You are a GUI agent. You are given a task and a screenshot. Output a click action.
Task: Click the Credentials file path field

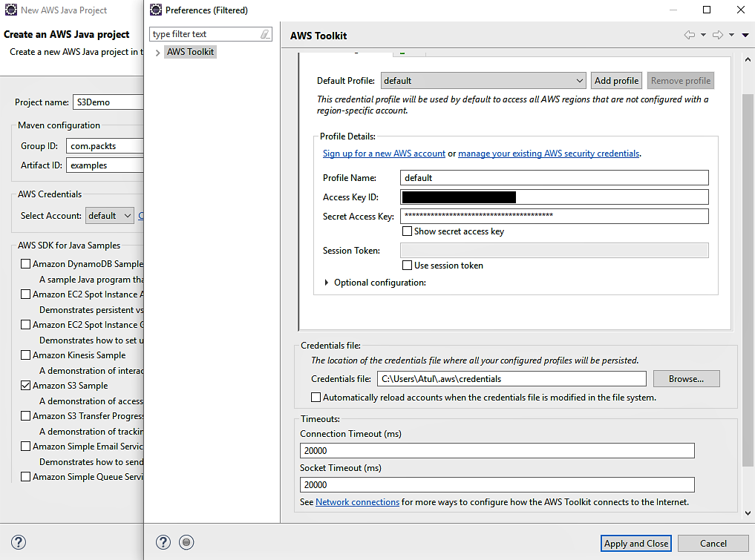pos(511,378)
